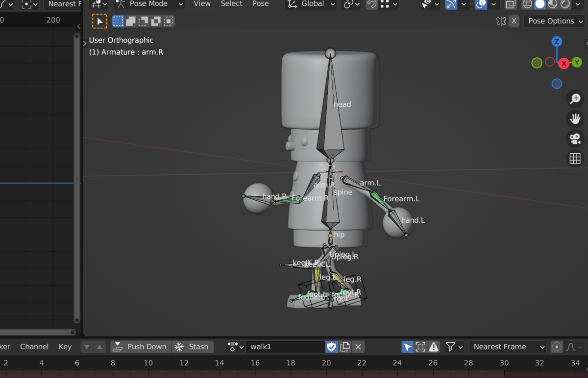
Task: Duplicate the walk1 action with the copy icon
Action: click(x=345, y=347)
